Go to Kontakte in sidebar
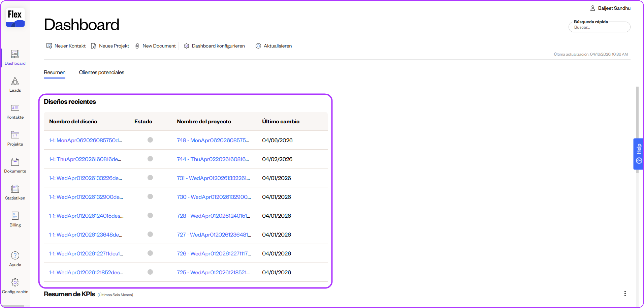This screenshot has height=308, width=644. 15,111
